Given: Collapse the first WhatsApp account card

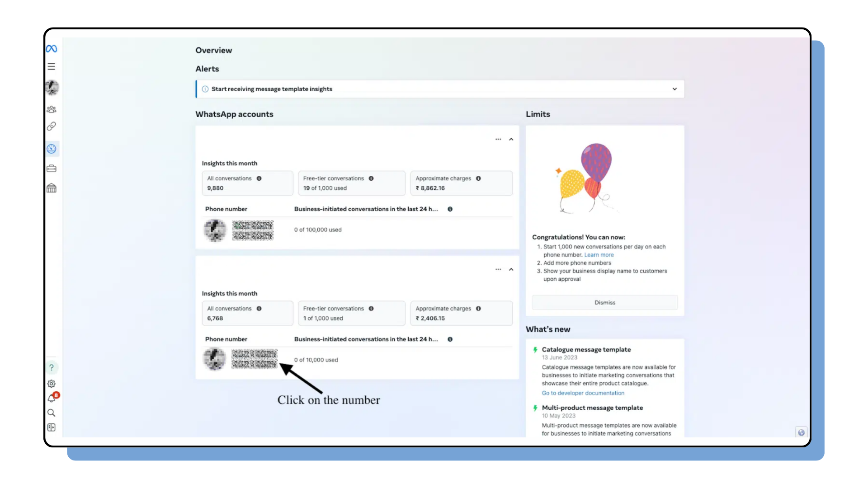Looking at the screenshot, I should tap(511, 139).
